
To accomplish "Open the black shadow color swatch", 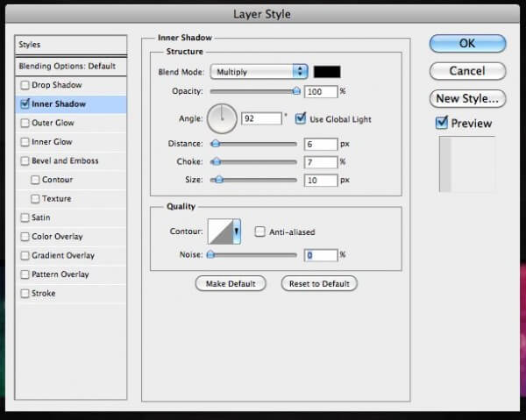I will pos(327,72).
